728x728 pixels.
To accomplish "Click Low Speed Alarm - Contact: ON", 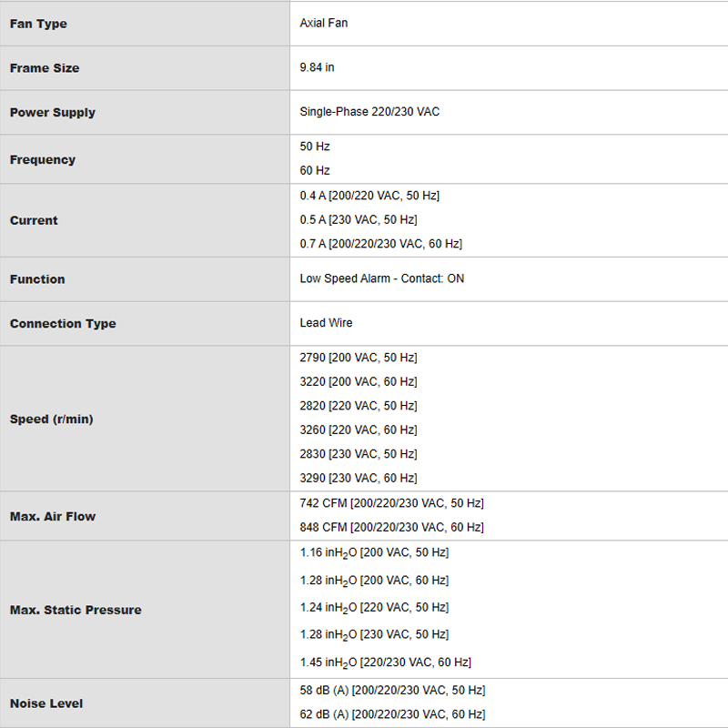I will pos(381,278).
